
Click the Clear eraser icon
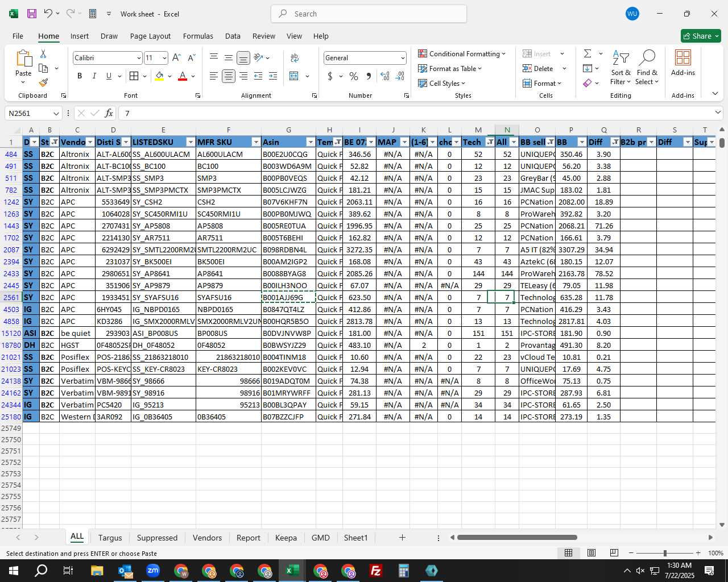tap(588, 83)
